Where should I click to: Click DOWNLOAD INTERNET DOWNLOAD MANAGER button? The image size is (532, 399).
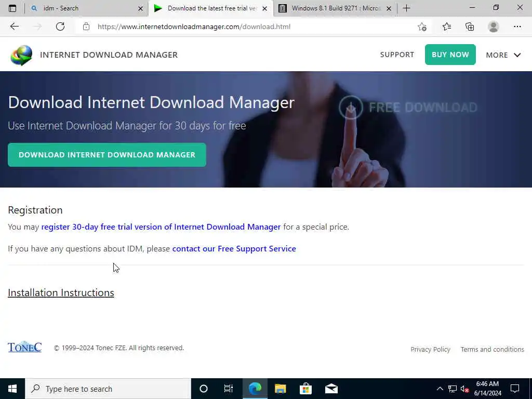[107, 155]
